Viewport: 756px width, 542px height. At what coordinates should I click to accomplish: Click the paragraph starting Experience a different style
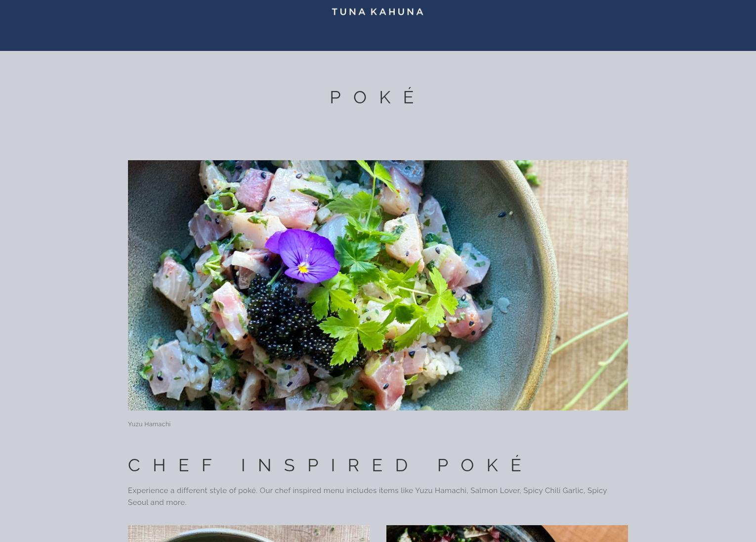pyautogui.click(x=367, y=497)
